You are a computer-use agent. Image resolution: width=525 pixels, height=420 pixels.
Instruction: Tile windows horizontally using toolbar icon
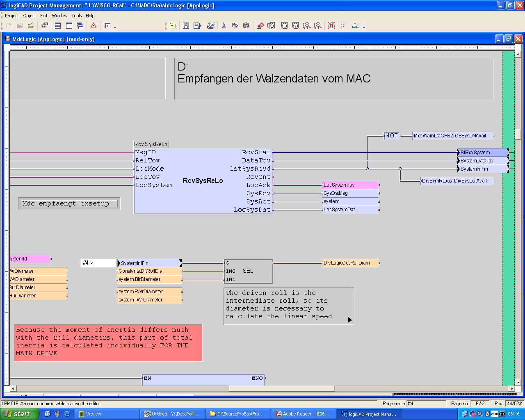pyautogui.click(x=58, y=26)
